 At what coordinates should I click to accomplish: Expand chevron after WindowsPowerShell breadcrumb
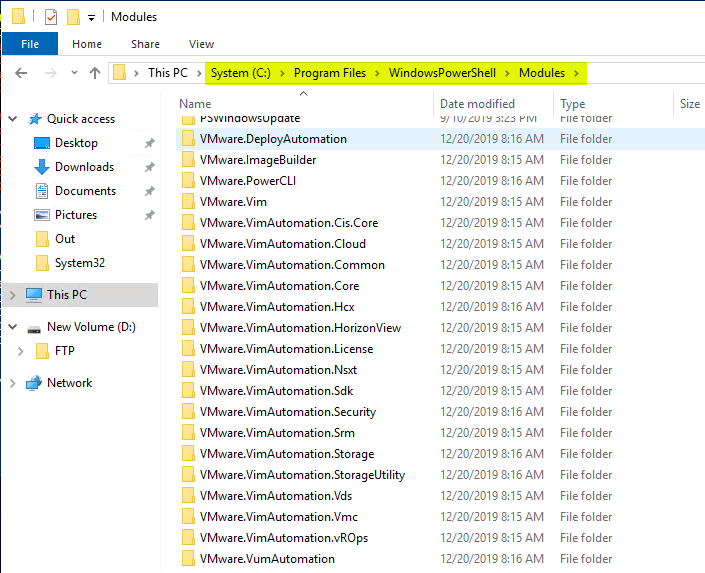point(507,73)
